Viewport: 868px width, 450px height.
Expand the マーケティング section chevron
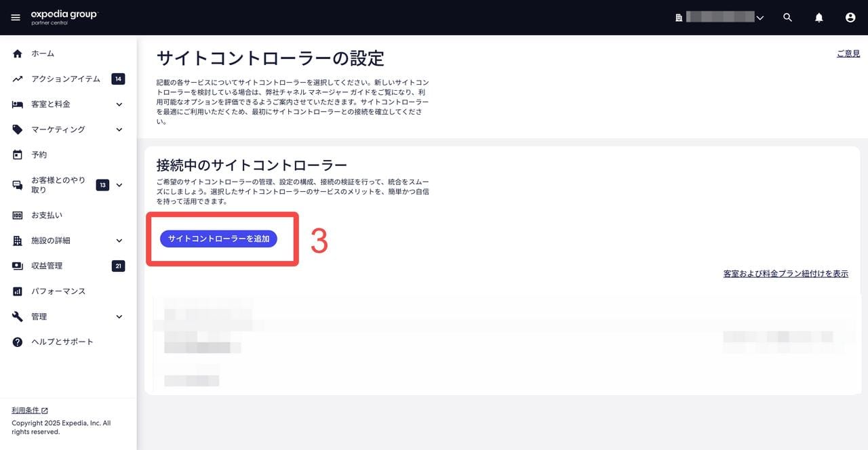[119, 129]
